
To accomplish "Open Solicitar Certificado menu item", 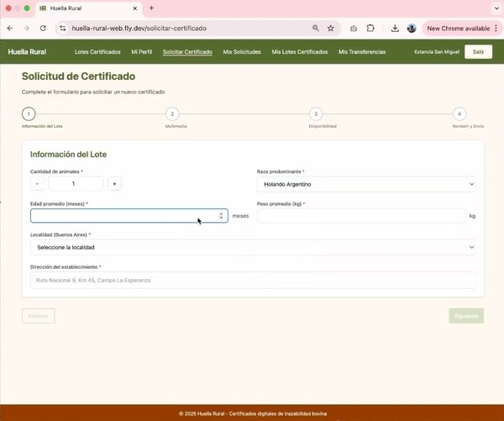I will tap(187, 52).
